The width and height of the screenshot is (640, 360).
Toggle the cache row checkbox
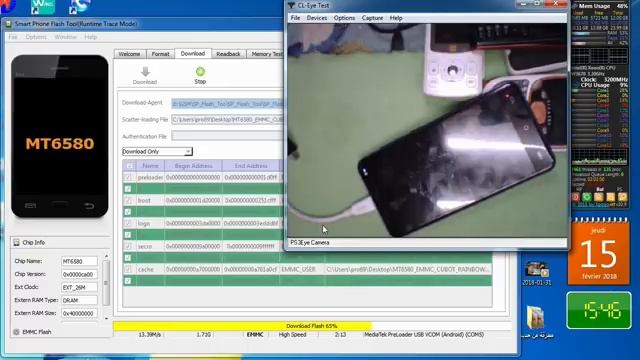(x=129, y=269)
